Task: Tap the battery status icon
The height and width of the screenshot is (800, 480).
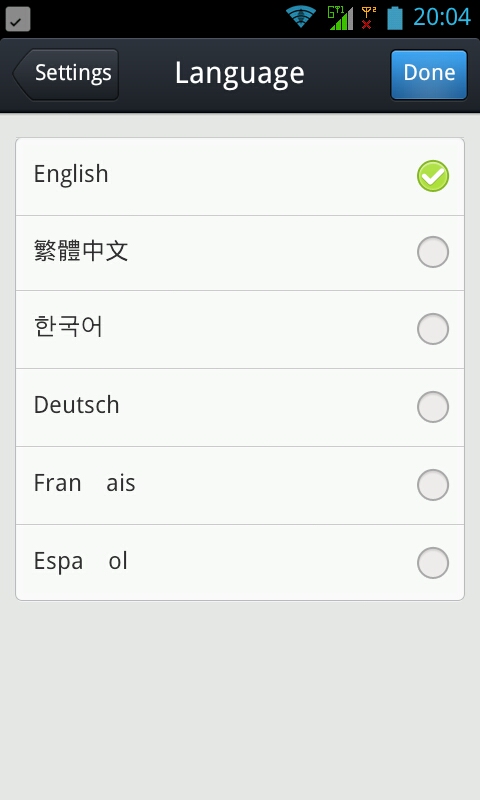Action: pos(395,18)
